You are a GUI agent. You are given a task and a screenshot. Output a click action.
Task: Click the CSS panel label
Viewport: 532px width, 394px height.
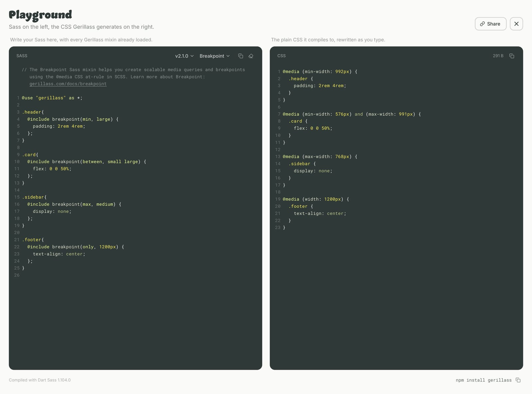(x=281, y=56)
